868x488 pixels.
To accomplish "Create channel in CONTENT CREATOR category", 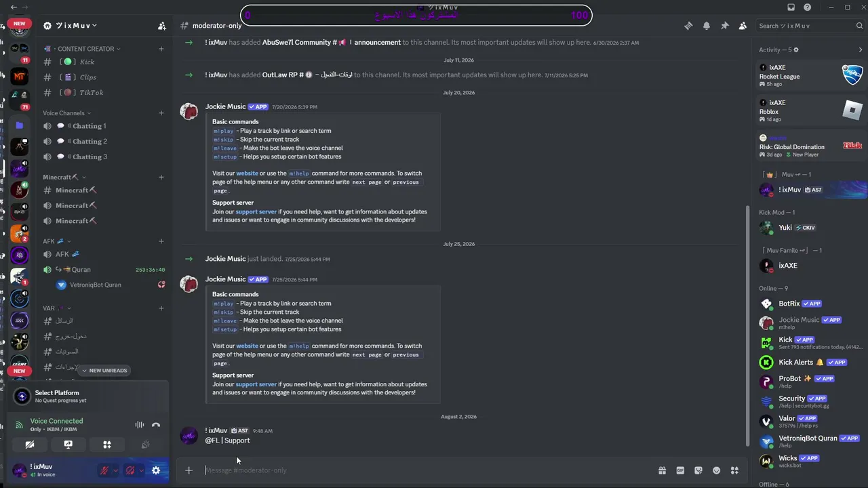I will [x=161, y=49].
